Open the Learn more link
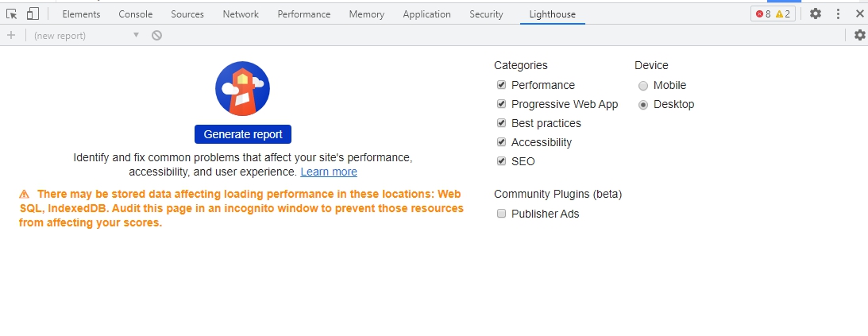The width and height of the screenshot is (868, 336). [329, 172]
